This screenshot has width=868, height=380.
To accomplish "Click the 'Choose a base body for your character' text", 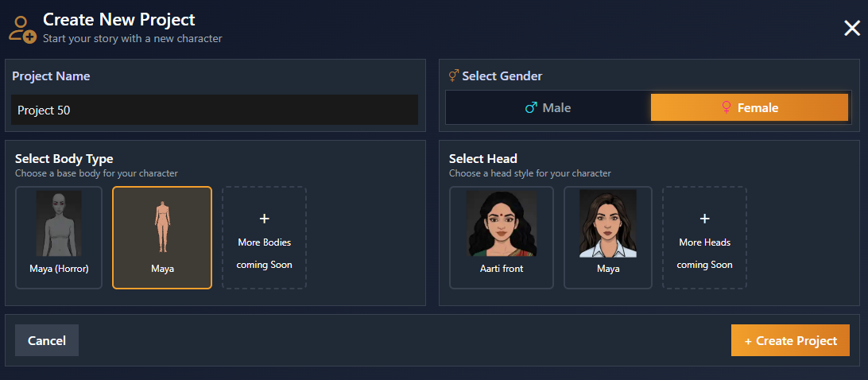I will click(x=96, y=173).
